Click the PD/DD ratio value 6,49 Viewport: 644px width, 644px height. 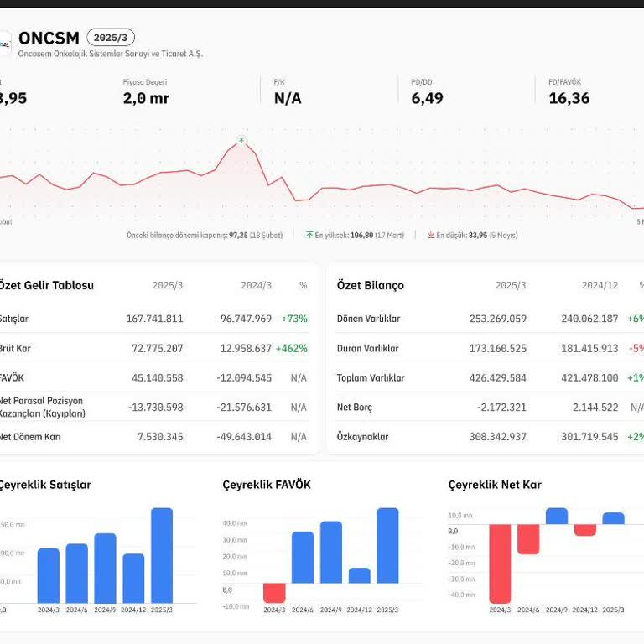tap(427, 98)
